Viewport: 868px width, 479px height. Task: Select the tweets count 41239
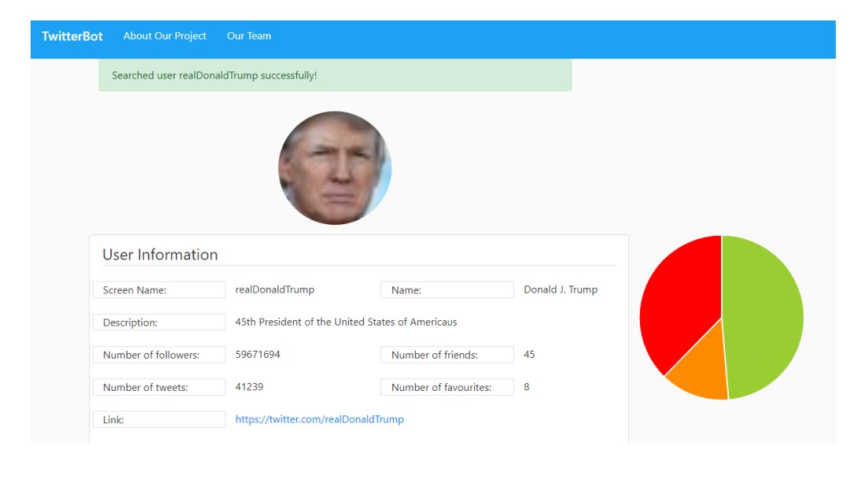(x=249, y=386)
